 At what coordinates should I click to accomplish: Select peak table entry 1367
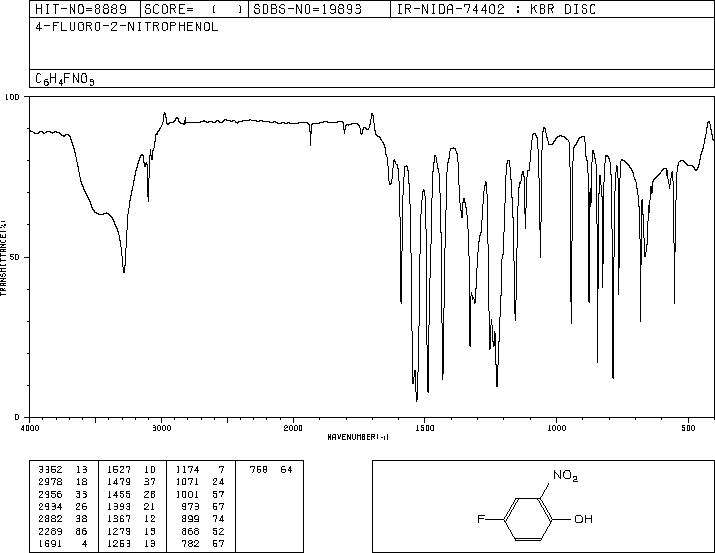(119, 519)
